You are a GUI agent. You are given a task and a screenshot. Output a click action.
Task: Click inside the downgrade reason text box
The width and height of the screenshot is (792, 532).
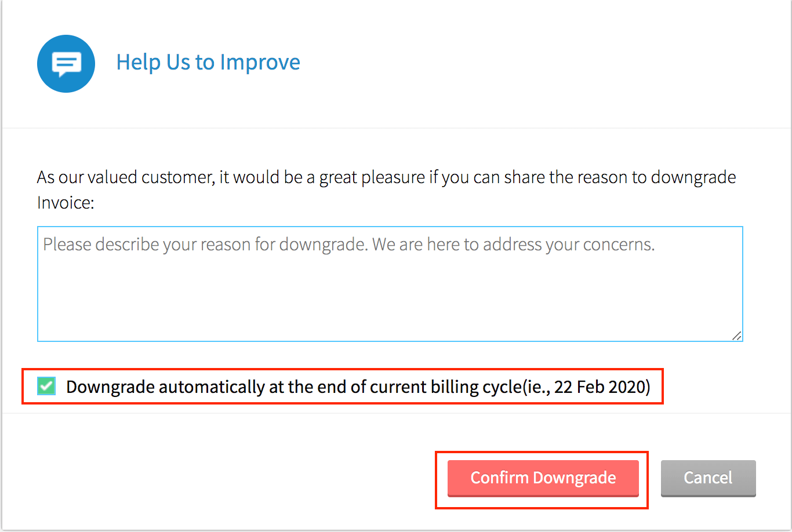(390, 284)
